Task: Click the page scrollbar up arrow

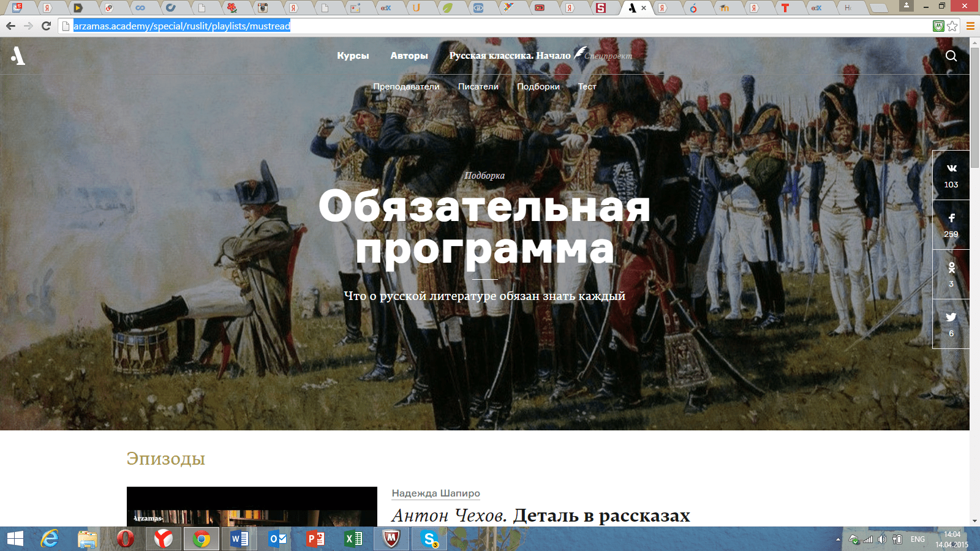Action: pos(974,42)
